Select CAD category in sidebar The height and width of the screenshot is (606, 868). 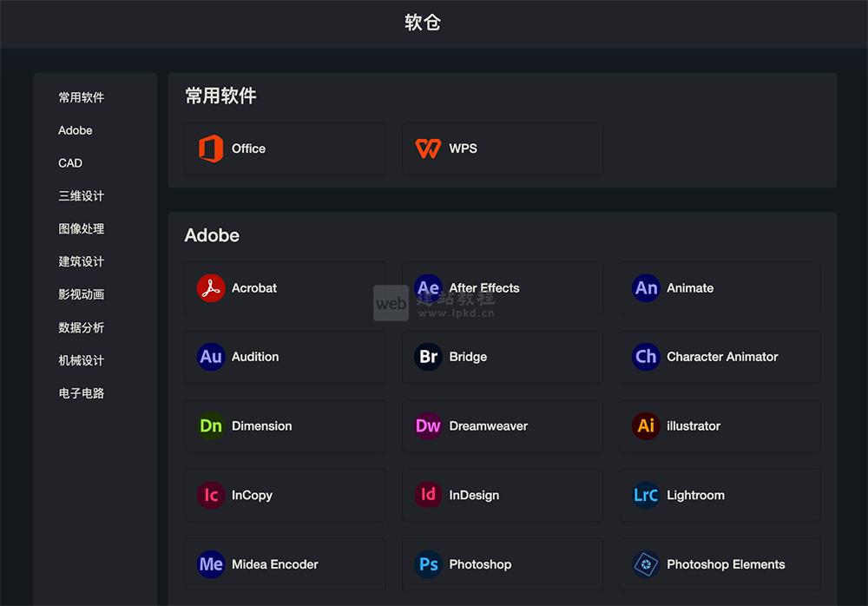click(70, 163)
